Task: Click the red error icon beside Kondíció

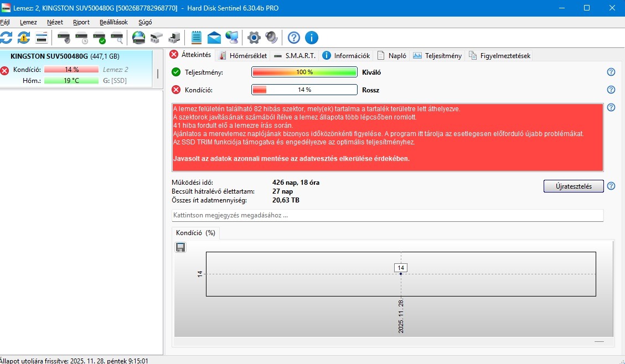Action: point(176,90)
